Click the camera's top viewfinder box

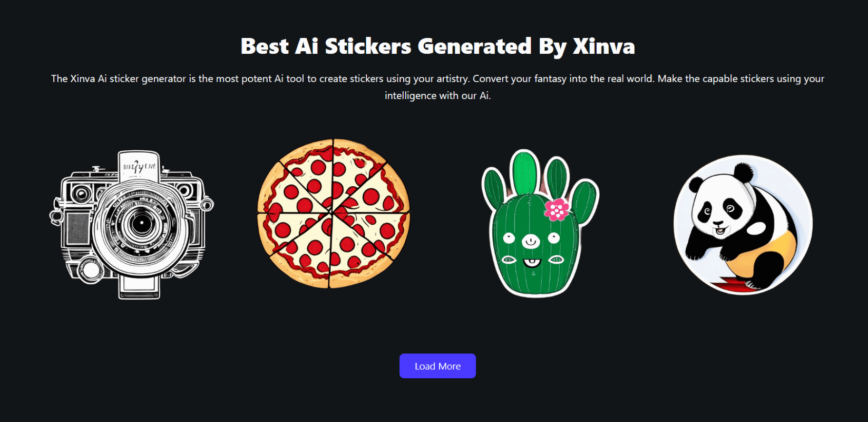[x=138, y=166]
